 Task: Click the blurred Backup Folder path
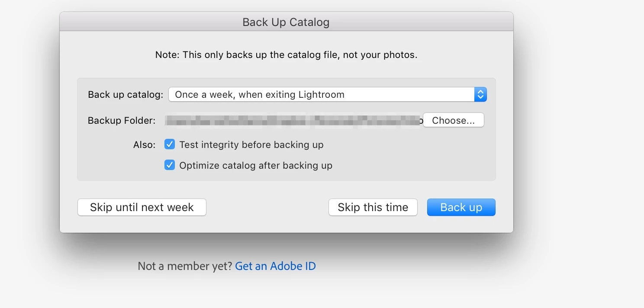click(293, 121)
